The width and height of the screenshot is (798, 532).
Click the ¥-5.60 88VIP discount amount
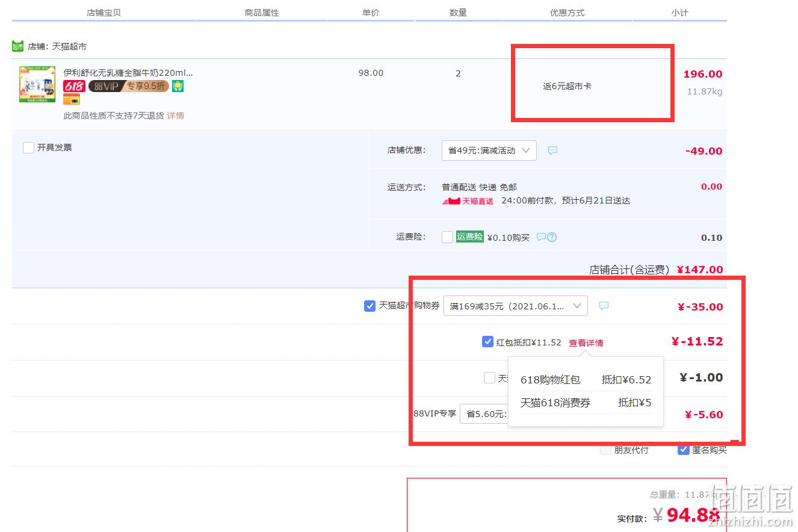click(704, 415)
